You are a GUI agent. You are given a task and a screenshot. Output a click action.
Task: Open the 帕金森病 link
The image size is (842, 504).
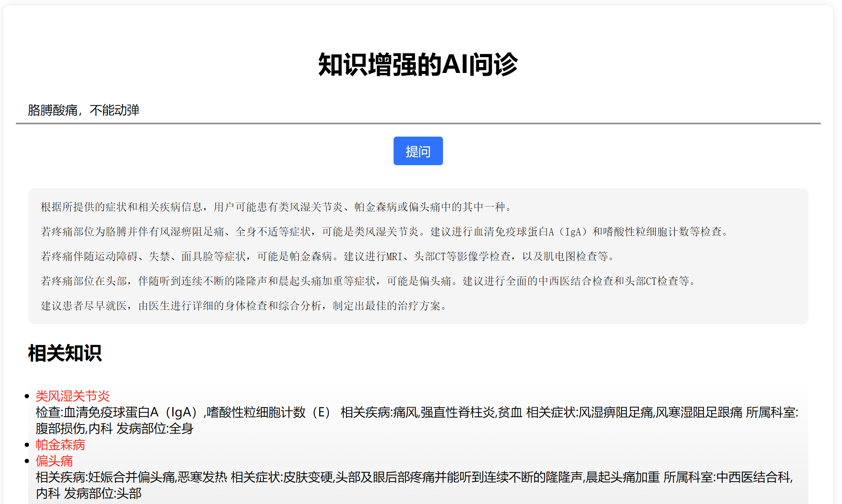click(60, 445)
